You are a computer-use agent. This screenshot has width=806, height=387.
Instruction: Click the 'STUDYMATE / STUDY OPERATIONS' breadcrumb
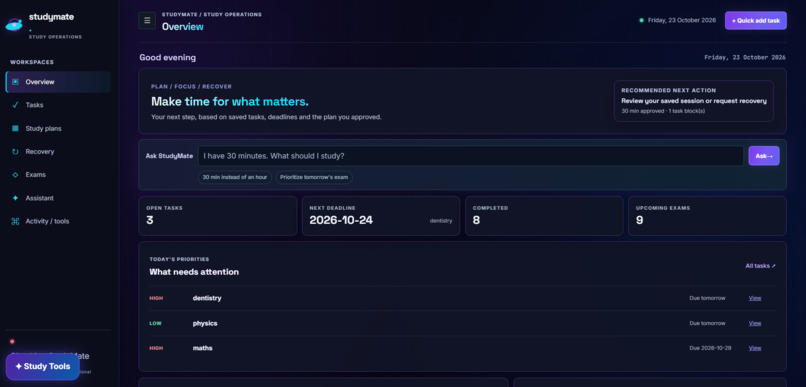(x=212, y=14)
